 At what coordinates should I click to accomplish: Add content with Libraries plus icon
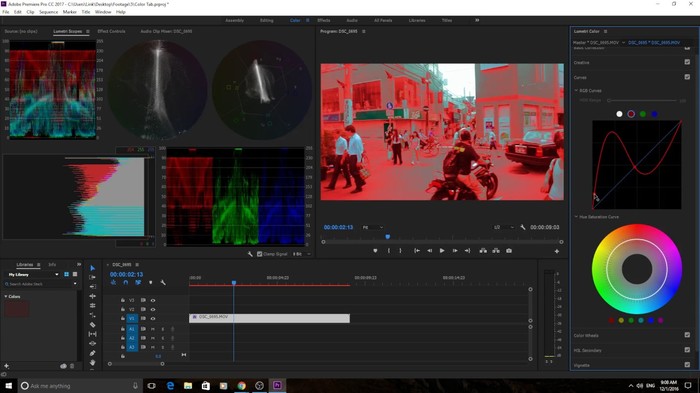[x=6, y=366]
